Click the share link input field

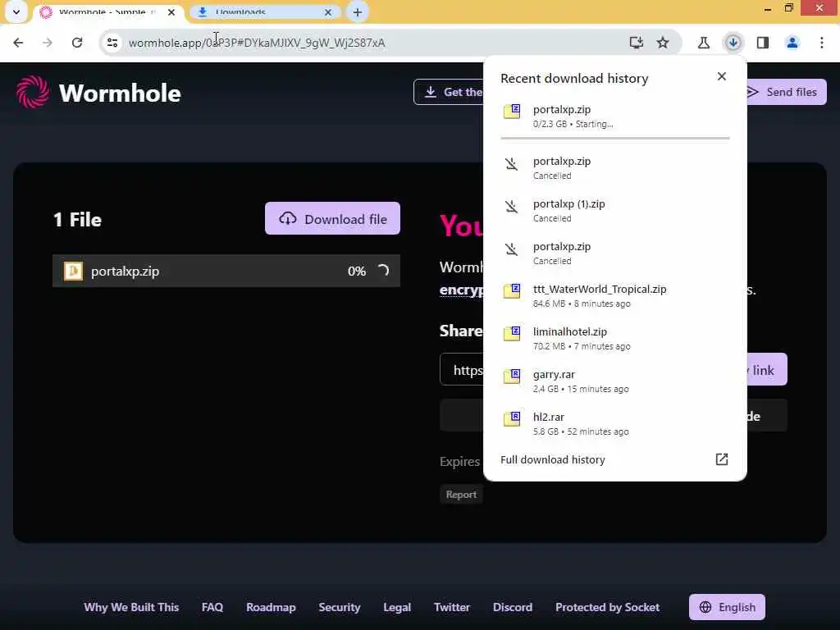(461, 369)
